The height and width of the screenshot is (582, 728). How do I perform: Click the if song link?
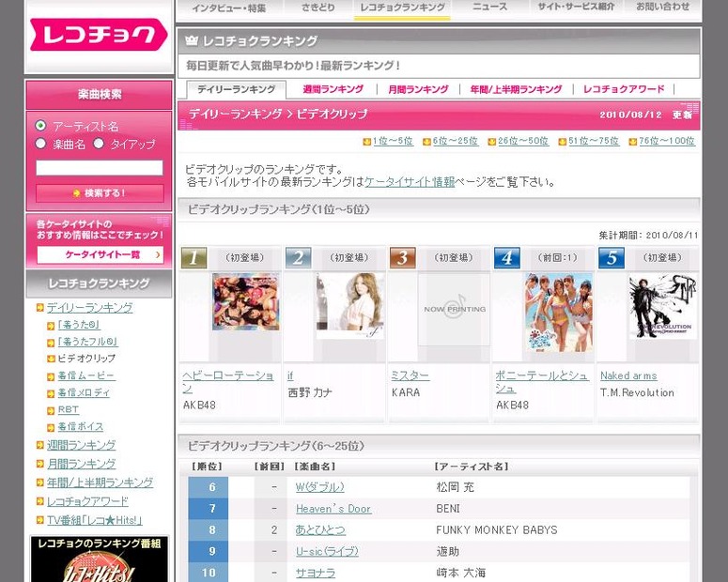coord(290,375)
